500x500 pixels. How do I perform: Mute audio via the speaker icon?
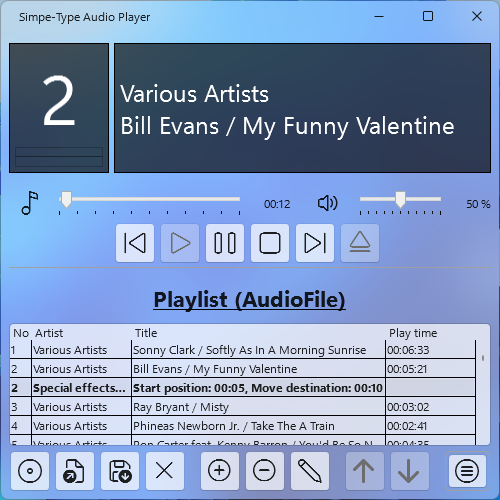coord(328,203)
